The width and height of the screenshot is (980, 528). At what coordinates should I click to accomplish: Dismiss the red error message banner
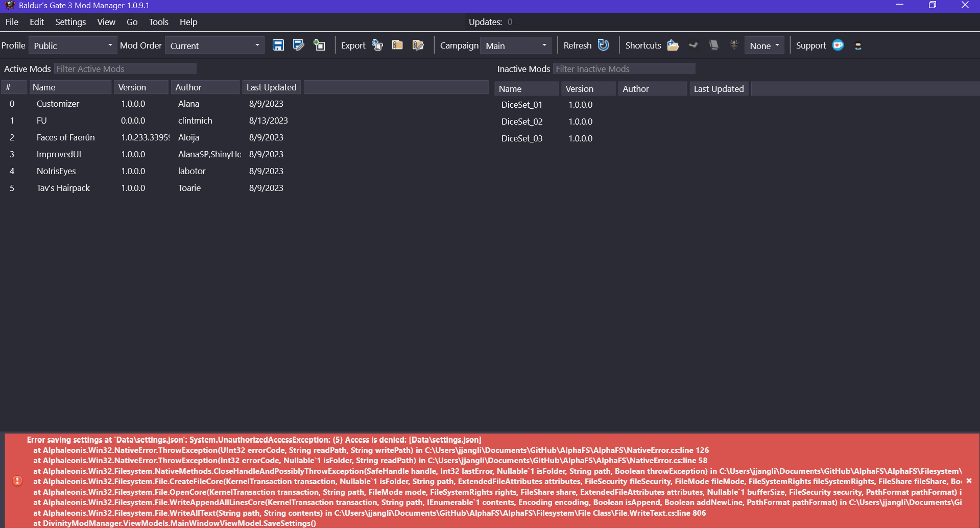pyautogui.click(x=969, y=481)
